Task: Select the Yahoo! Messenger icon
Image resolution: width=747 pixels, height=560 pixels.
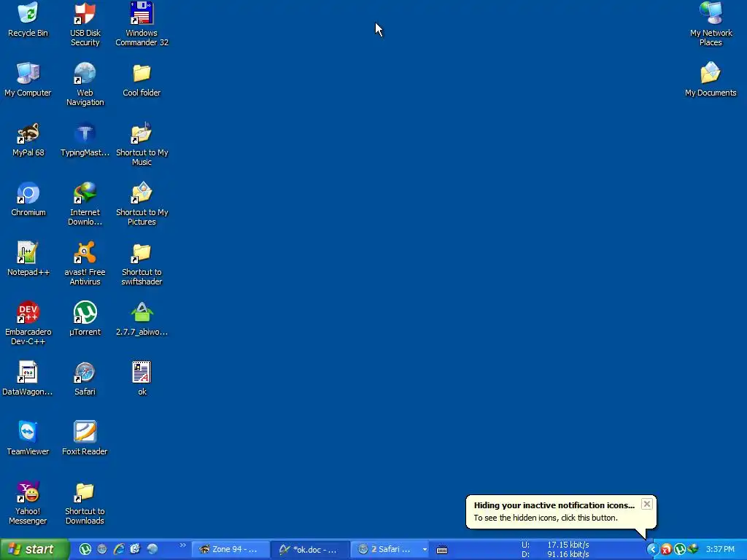Action: coord(28,503)
